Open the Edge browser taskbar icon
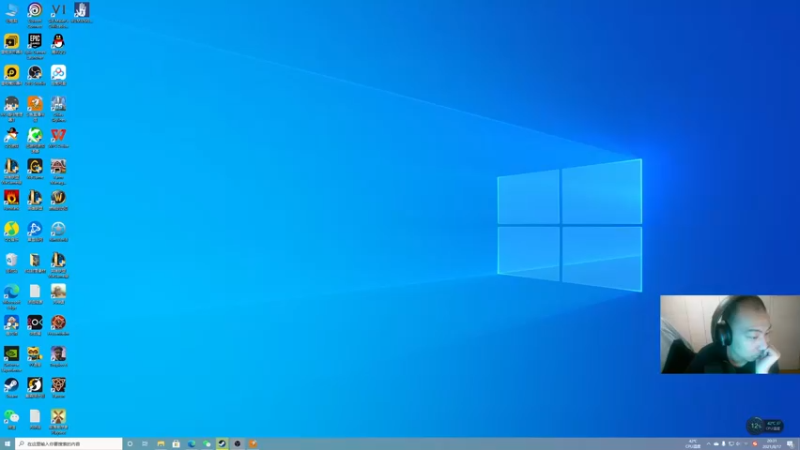 pos(191,444)
